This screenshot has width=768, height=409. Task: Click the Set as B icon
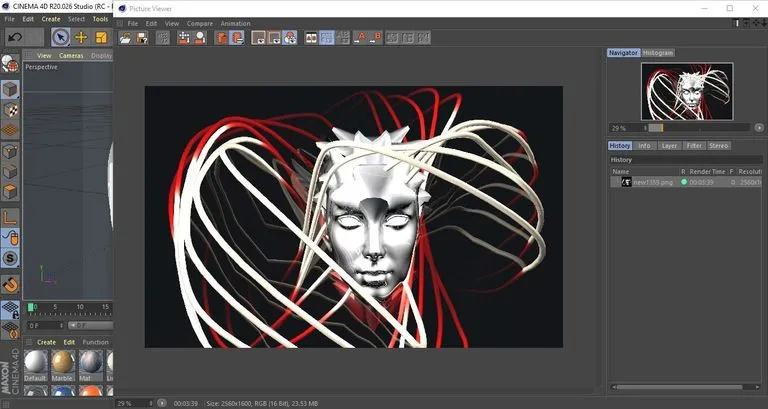(376, 38)
